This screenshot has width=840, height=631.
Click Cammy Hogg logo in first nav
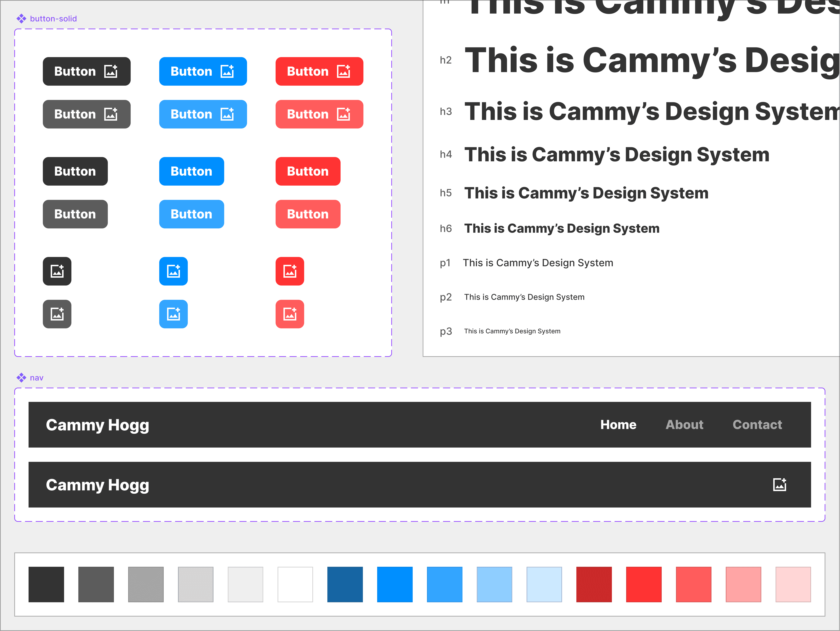(98, 425)
